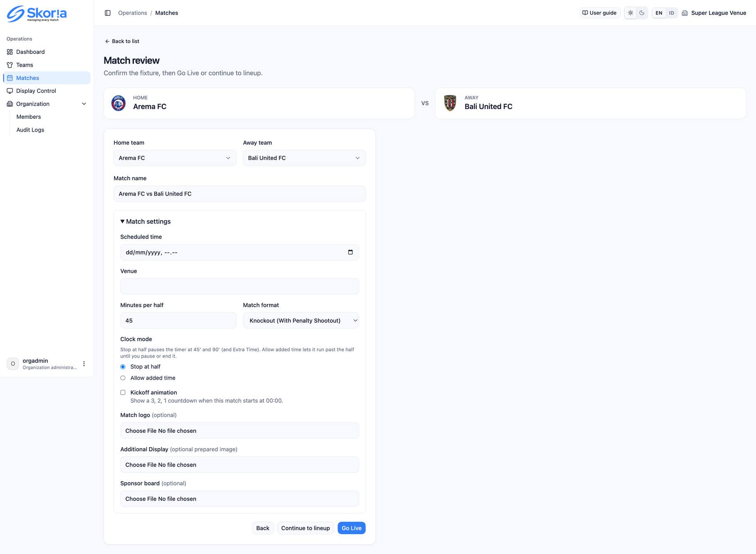Click the Teams jersey icon
This screenshot has width=756, height=554.
[x=10, y=65]
